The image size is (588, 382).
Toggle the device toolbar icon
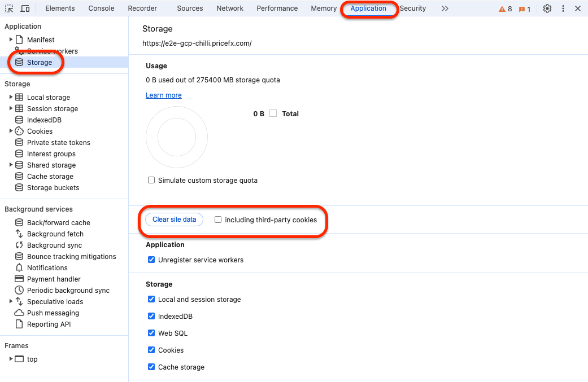[x=24, y=8]
